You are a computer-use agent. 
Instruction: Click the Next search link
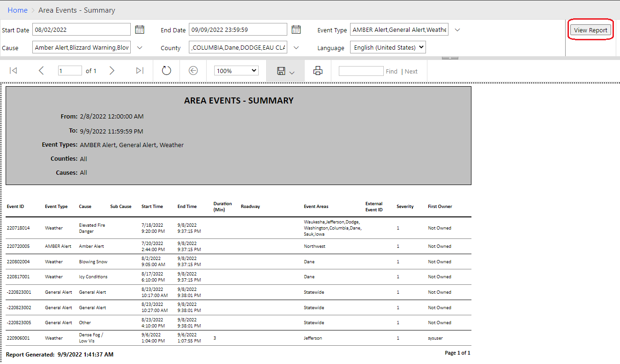[x=411, y=71]
